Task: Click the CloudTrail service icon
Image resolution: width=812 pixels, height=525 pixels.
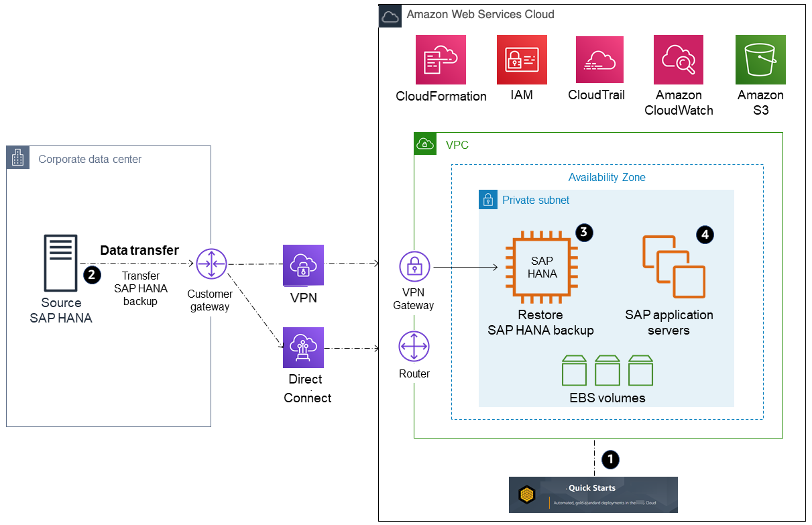Action: tap(599, 60)
